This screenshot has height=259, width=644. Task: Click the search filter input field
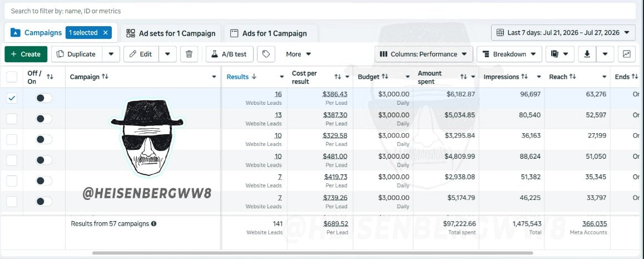(x=320, y=11)
